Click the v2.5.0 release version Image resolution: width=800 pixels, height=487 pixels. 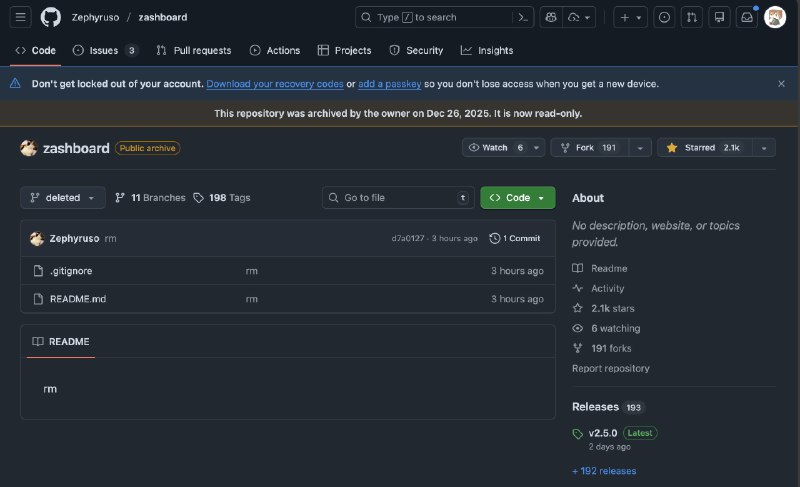tap(603, 433)
